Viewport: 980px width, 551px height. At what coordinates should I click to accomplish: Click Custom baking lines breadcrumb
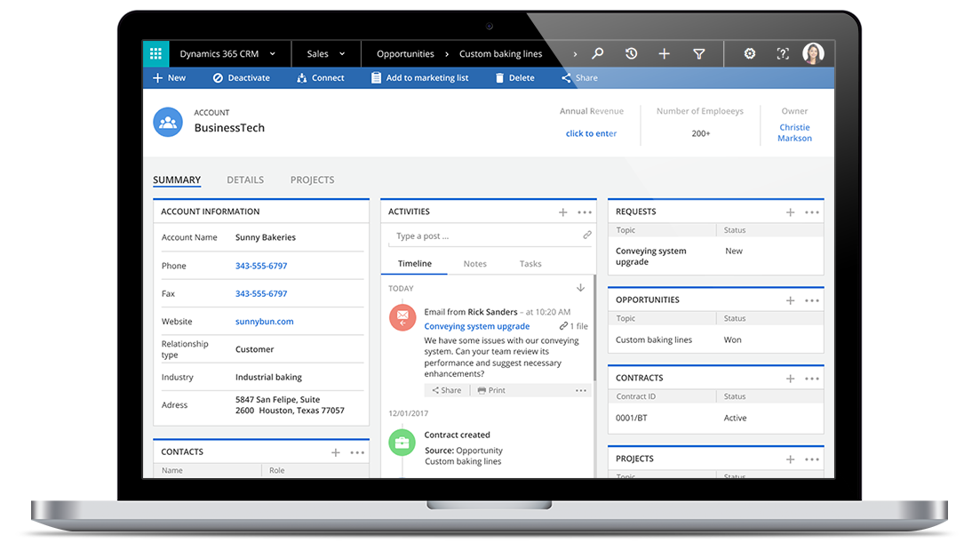point(500,54)
